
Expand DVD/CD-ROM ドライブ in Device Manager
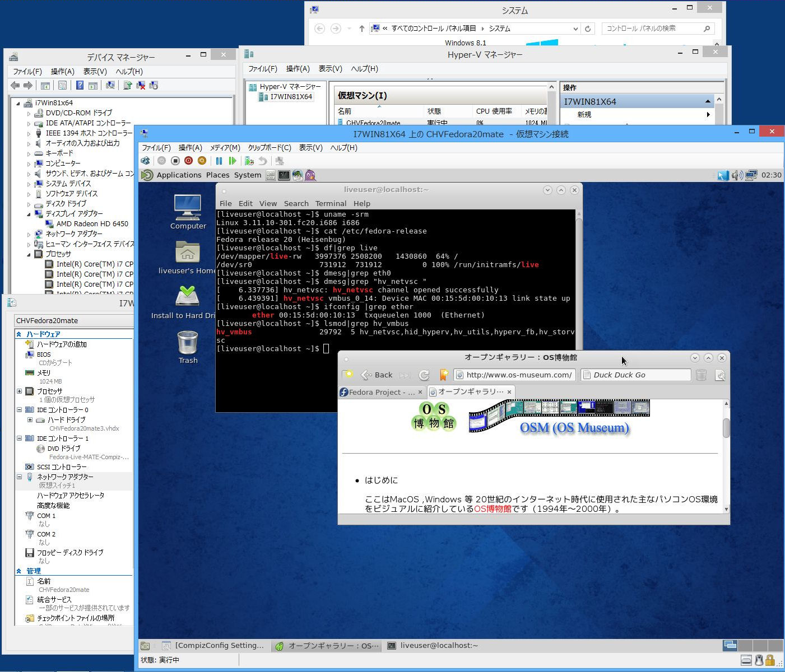tap(29, 113)
